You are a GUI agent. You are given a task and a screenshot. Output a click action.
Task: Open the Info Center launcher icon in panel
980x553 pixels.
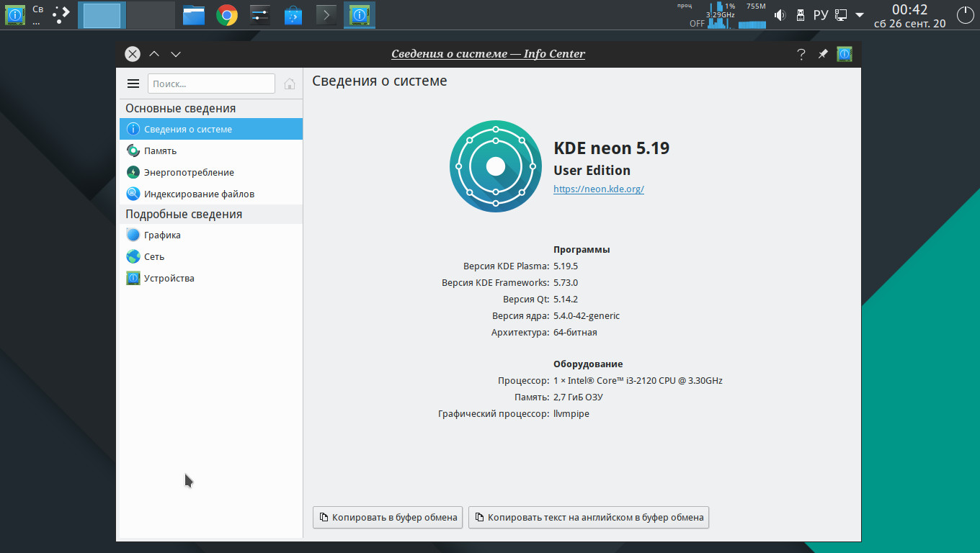(15, 15)
